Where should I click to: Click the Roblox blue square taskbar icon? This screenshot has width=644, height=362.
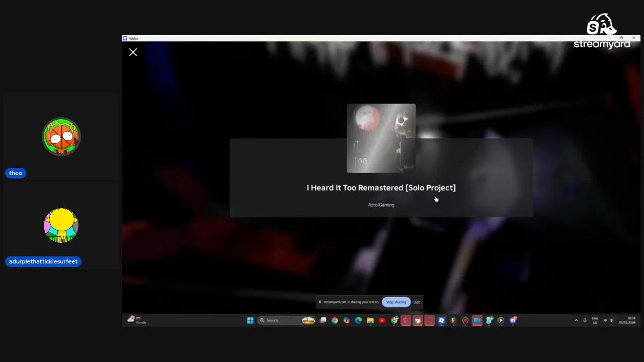441,320
